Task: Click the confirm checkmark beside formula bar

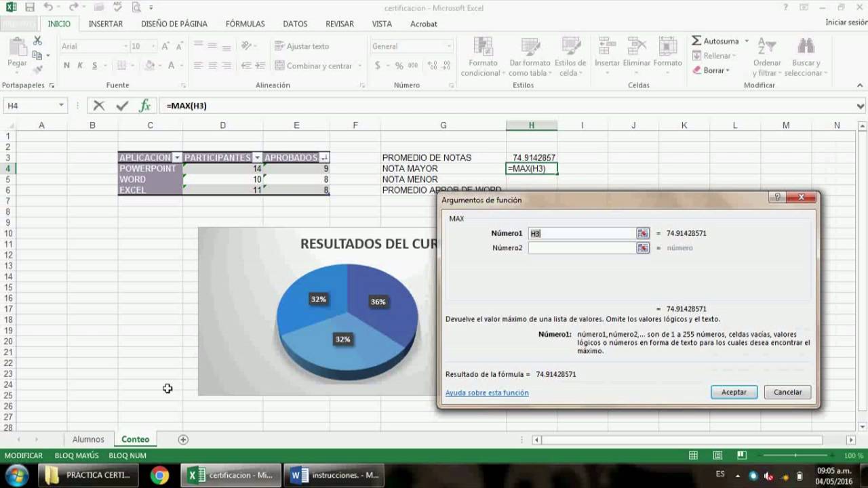Action: pos(122,106)
